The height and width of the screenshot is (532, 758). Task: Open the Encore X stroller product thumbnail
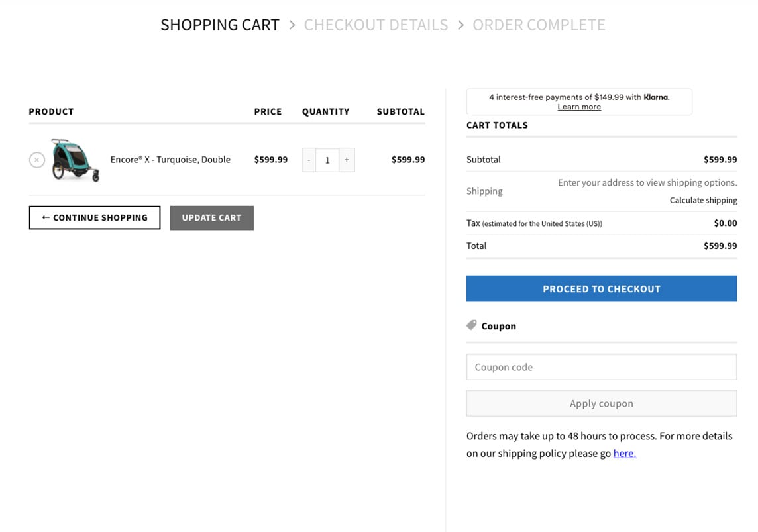76,160
